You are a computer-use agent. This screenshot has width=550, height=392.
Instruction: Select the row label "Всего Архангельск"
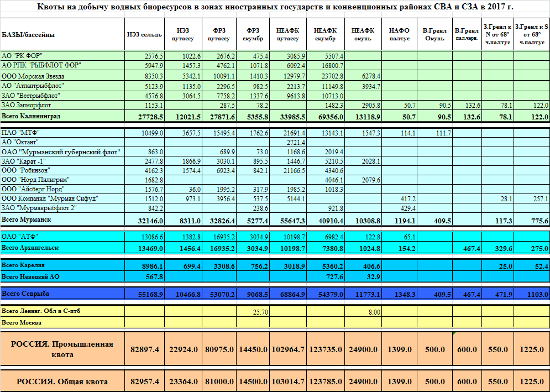click(x=62, y=248)
